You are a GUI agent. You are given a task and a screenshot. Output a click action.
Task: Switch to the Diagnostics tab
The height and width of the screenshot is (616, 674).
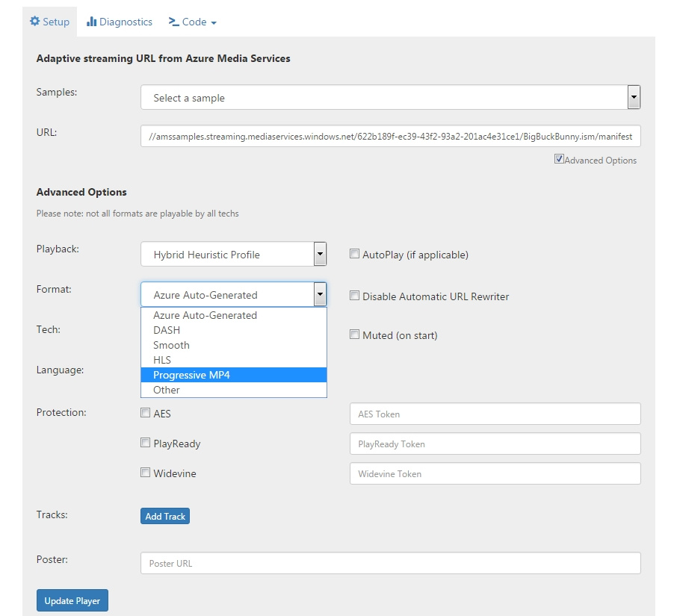(x=120, y=22)
